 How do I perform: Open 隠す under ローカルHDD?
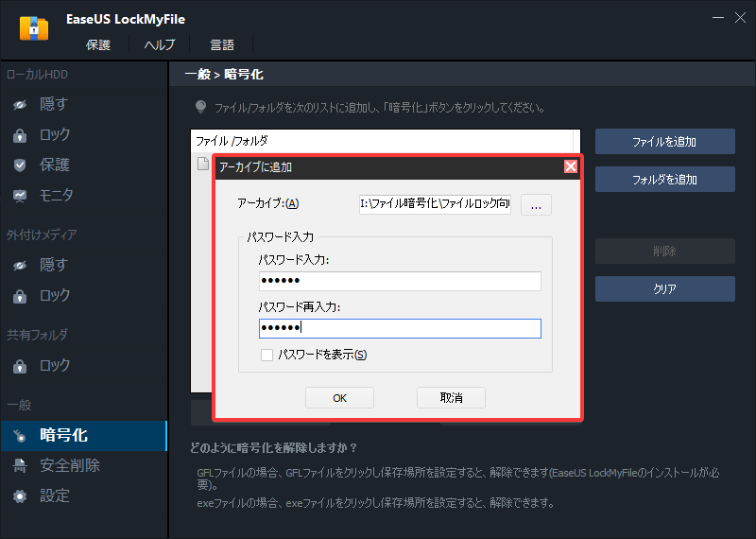[54, 104]
